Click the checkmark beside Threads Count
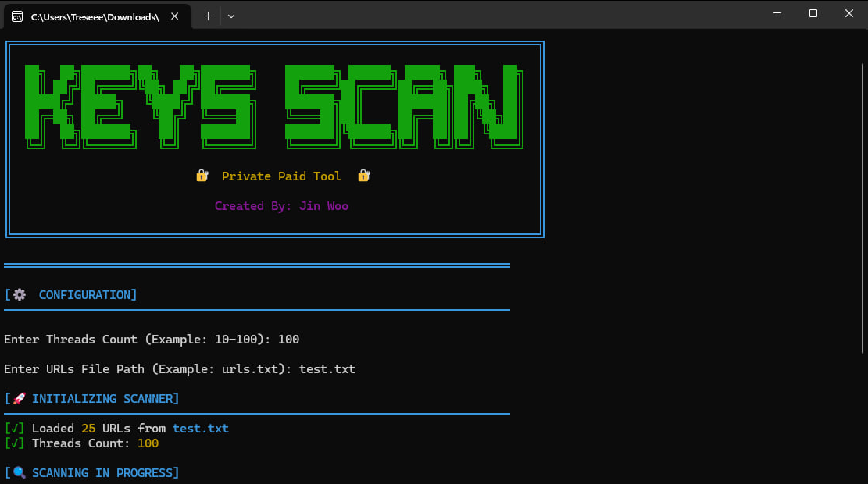 pos(14,443)
